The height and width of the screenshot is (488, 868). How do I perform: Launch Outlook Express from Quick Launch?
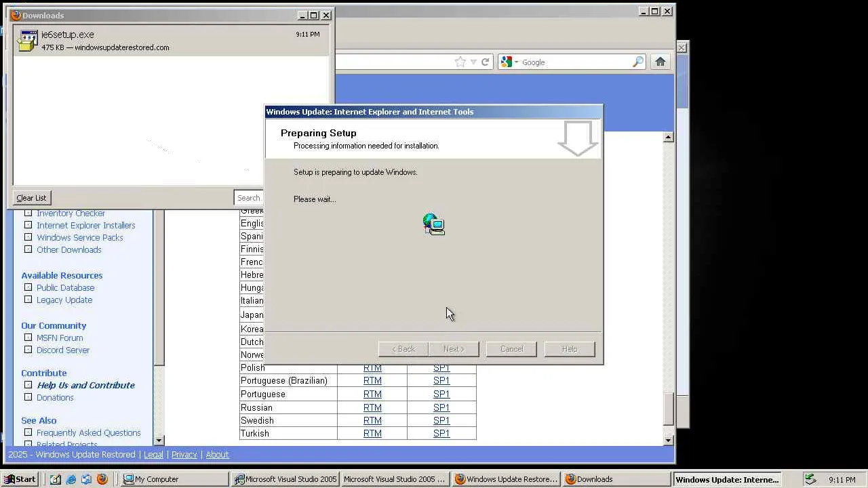pyautogui.click(x=86, y=479)
